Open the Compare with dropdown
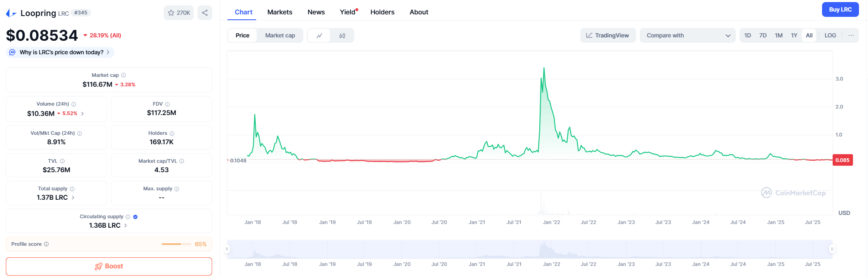The image size is (868, 277). [x=687, y=35]
